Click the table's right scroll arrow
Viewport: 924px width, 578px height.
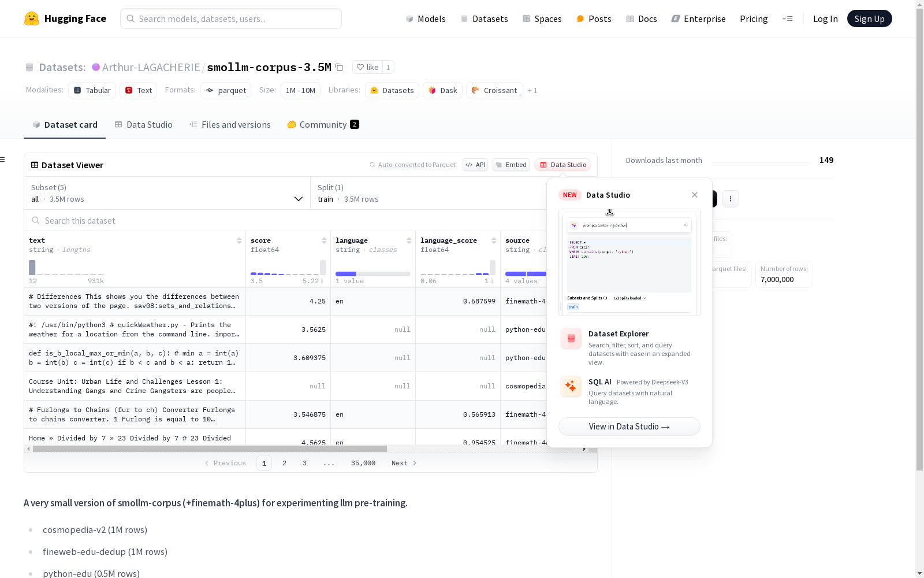(x=584, y=449)
